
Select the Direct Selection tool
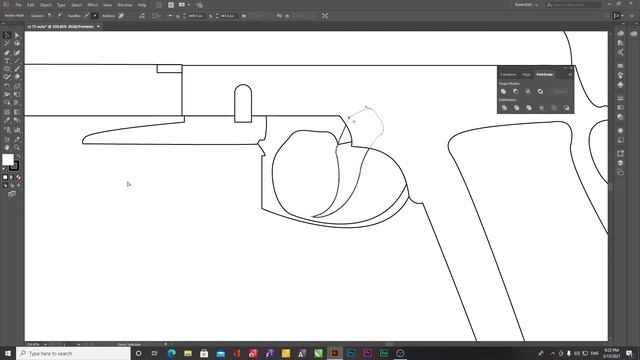point(17,36)
